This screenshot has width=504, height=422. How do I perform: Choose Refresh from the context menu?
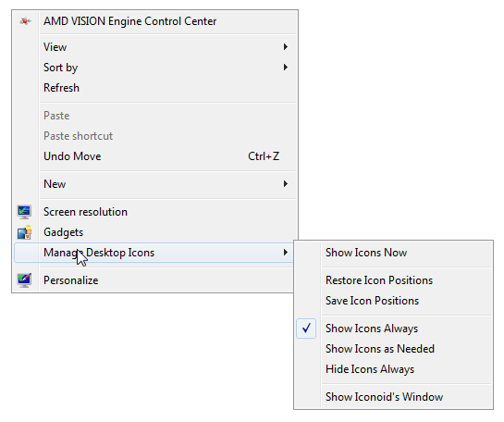click(61, 88)
